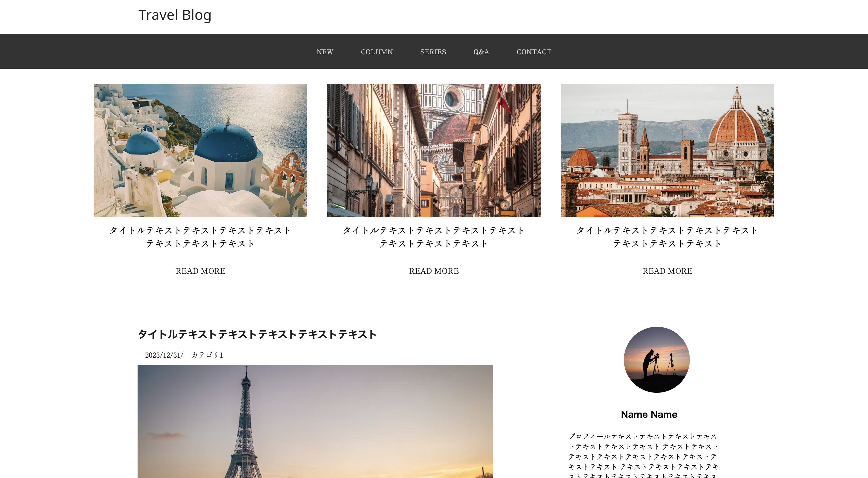Screen dimensions: 868x478
Task: Select SERIES in the navigation bar
Action: tap(433, 52)
